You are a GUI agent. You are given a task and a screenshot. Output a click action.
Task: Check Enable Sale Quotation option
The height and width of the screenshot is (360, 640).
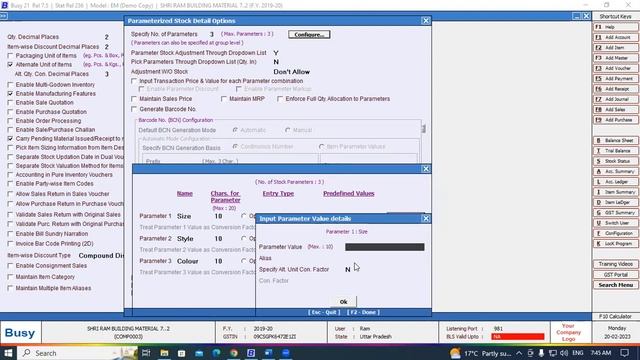click(10, 102)
